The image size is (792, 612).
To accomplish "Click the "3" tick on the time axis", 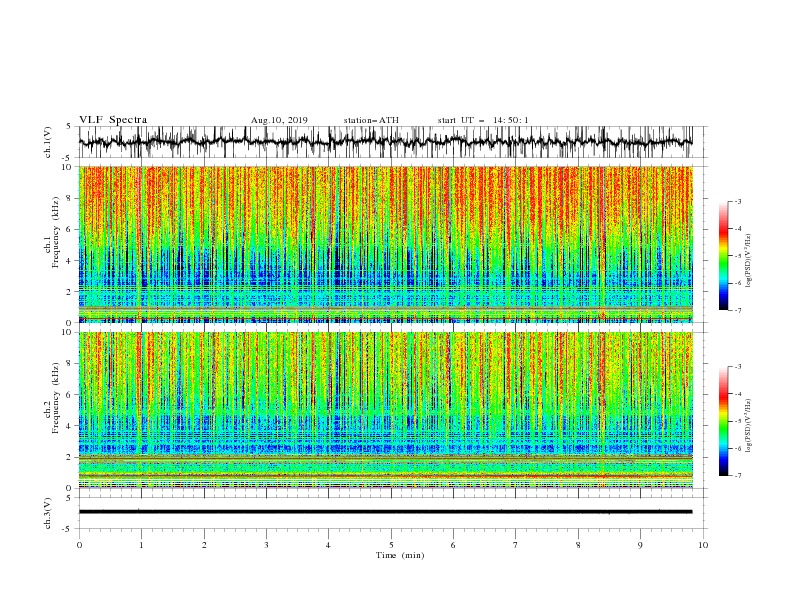I will [x=266, y=545].
